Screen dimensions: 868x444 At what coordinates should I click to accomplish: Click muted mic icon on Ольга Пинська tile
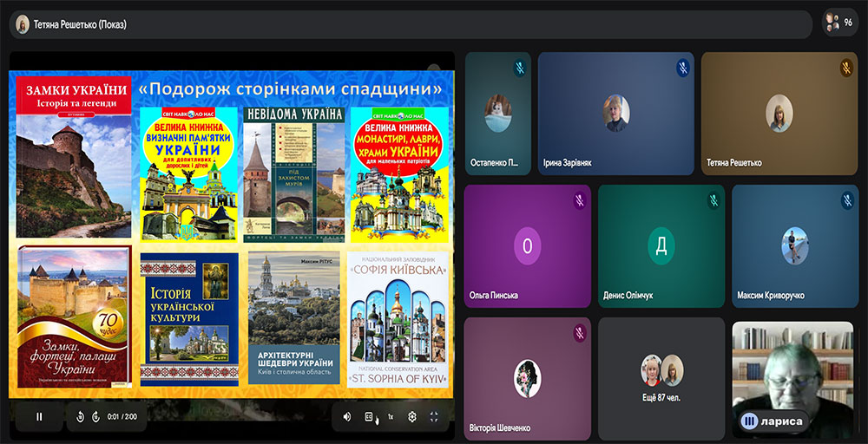pyautogui.click(x=579, y=199)
